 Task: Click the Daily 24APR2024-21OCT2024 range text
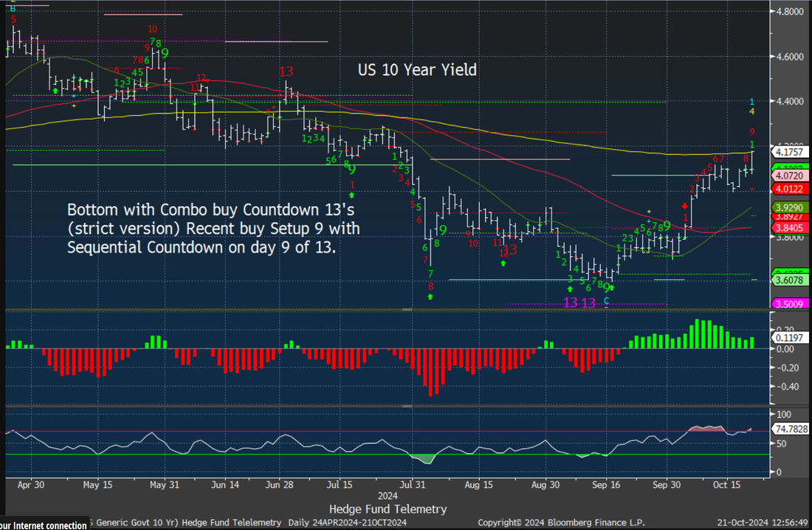click(x=348, y=523)
